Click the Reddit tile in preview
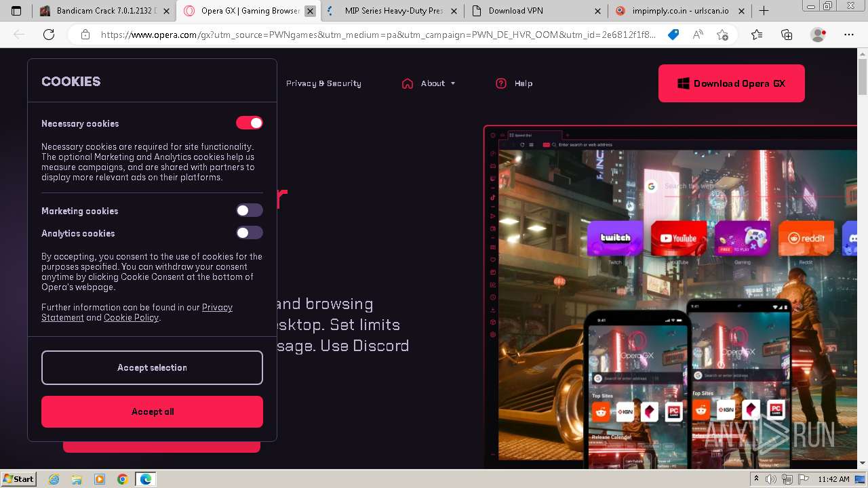868x488 pixels. pyautogui.click(x=806, y=238)
